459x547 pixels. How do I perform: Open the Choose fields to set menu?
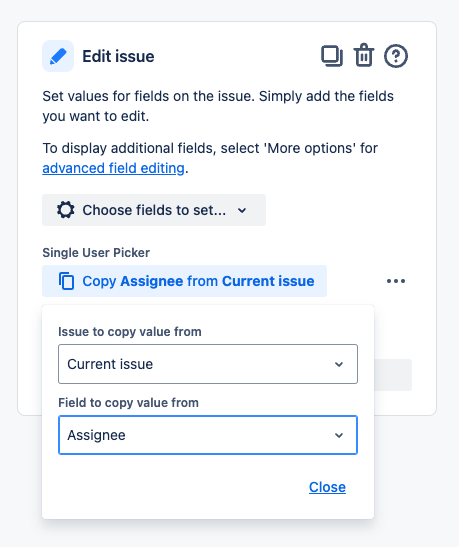[x=154, y=210]
